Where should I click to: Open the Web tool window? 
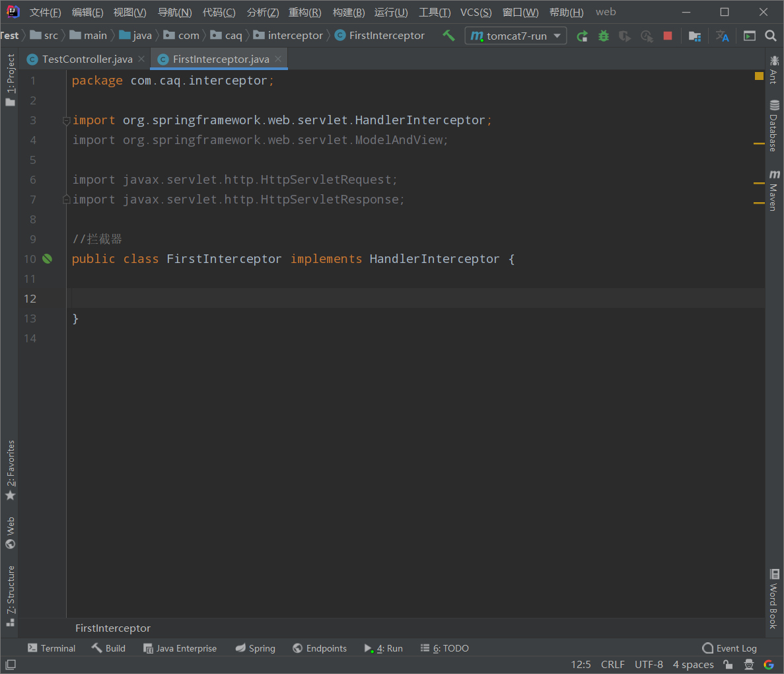click(10, 533)
